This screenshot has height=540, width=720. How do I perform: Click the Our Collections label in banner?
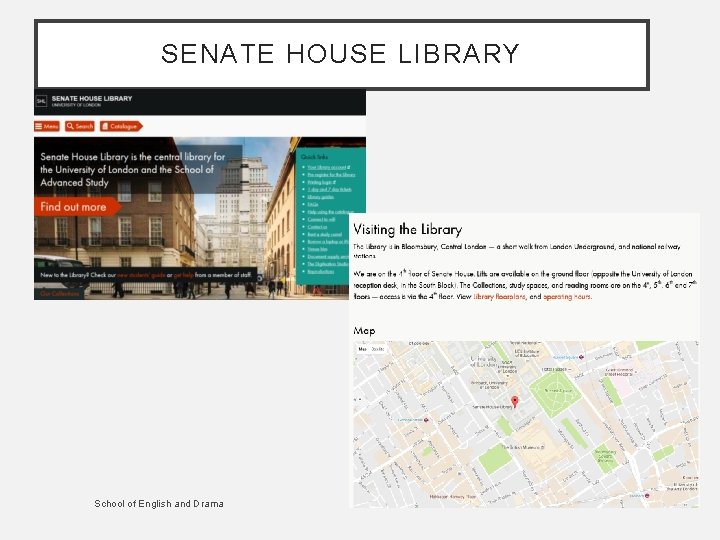pos(59,294)
